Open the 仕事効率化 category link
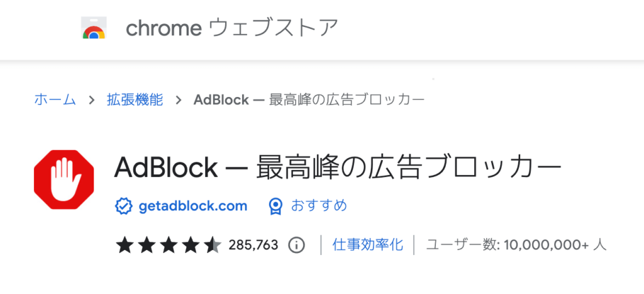 (368, 245)
